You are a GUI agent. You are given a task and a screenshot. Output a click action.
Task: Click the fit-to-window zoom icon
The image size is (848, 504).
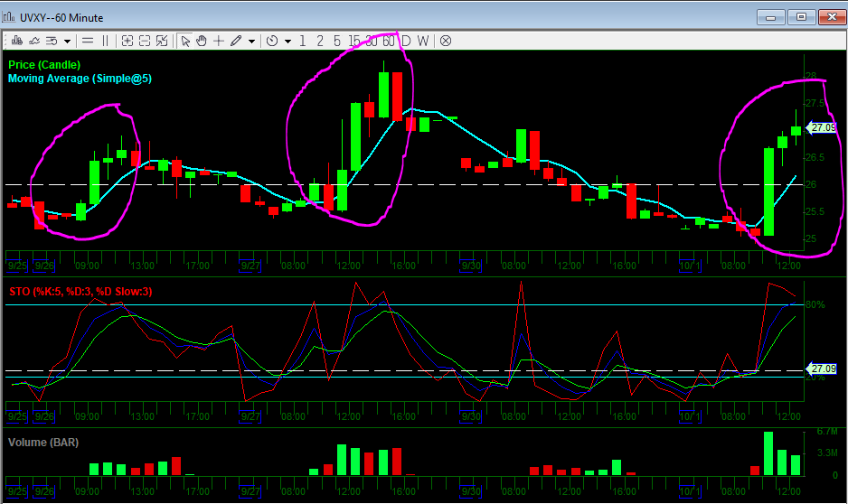click(162, 41)
